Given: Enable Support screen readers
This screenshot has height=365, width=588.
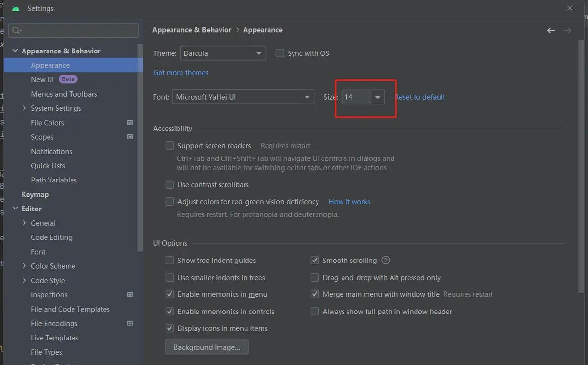Looking at the screenshot, I should [170, 145].
